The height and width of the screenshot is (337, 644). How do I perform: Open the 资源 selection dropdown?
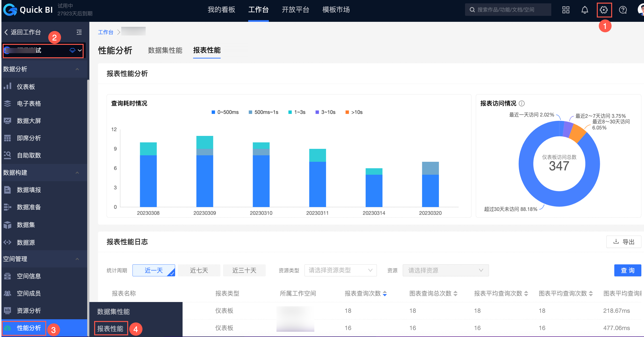click(445, 270)
